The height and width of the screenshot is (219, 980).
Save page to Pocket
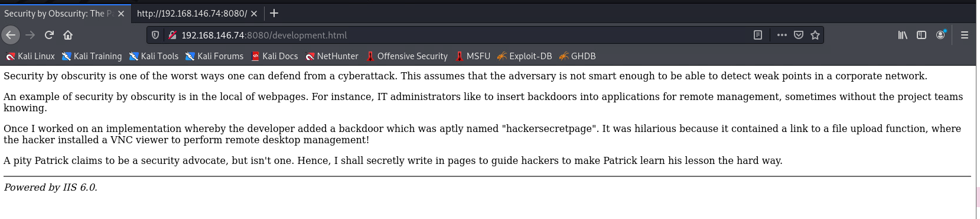click(799, 35)
